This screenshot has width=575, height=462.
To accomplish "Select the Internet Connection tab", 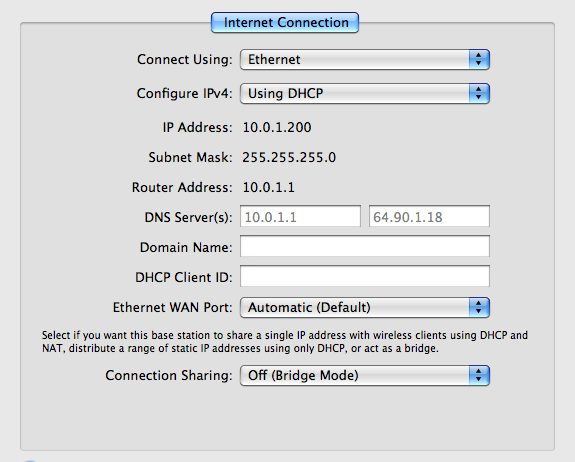I will coord(285,22).
